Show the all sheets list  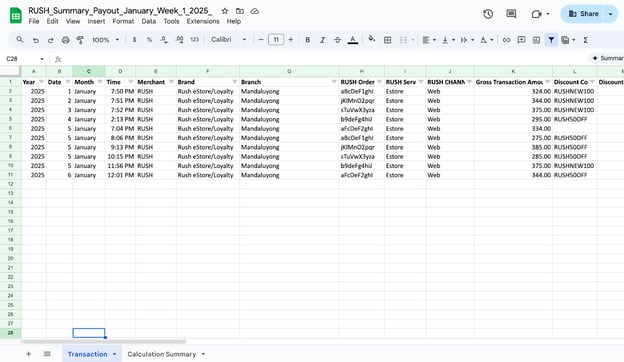coord(47,354)
